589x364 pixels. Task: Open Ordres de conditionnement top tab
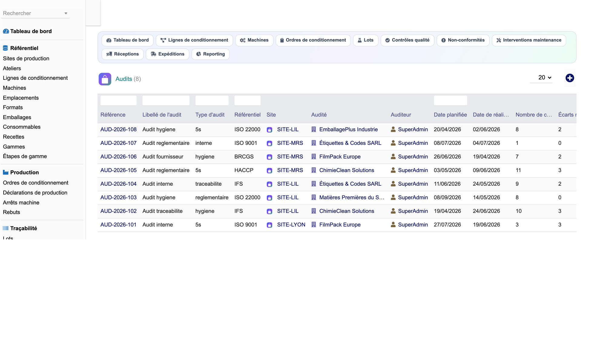313,40
